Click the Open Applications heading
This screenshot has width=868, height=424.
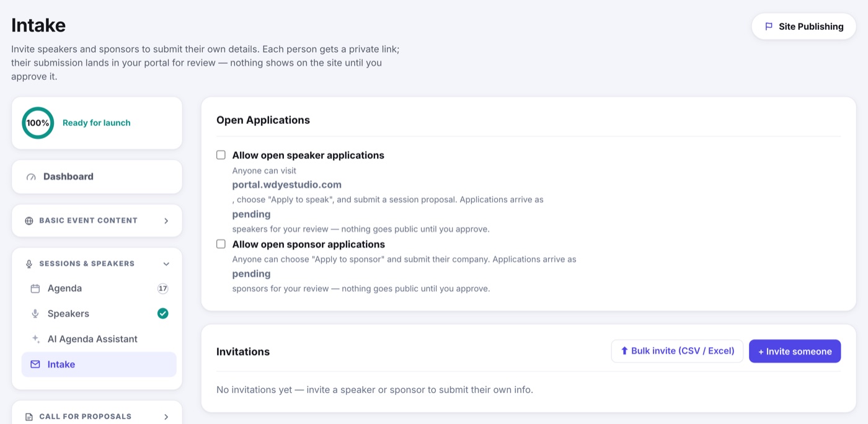coord(263,120)
